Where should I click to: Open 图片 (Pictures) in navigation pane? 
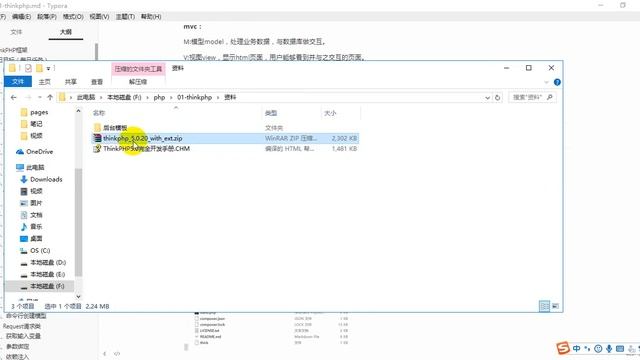36,203
